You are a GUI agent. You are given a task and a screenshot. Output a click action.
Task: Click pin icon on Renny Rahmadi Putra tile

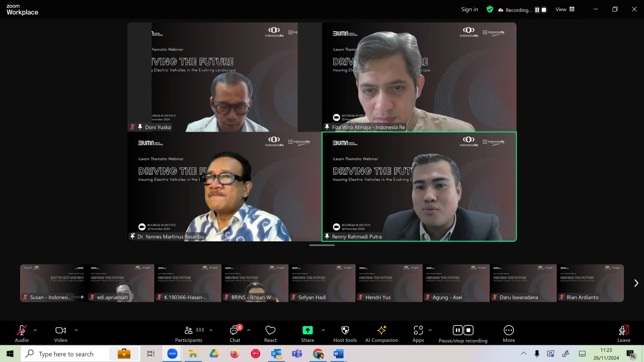pyautogui.click(x=327, y=237)
